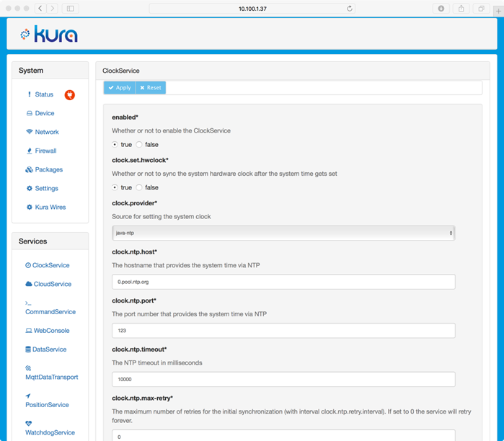This screenshot has height=441, width=504.
Task: Open the Device page
Action: point(45,113)
